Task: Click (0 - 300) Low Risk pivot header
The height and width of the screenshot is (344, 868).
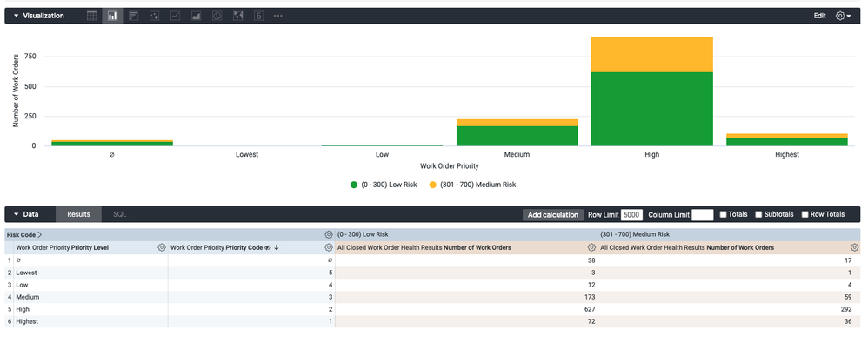Action: [364, 235]
